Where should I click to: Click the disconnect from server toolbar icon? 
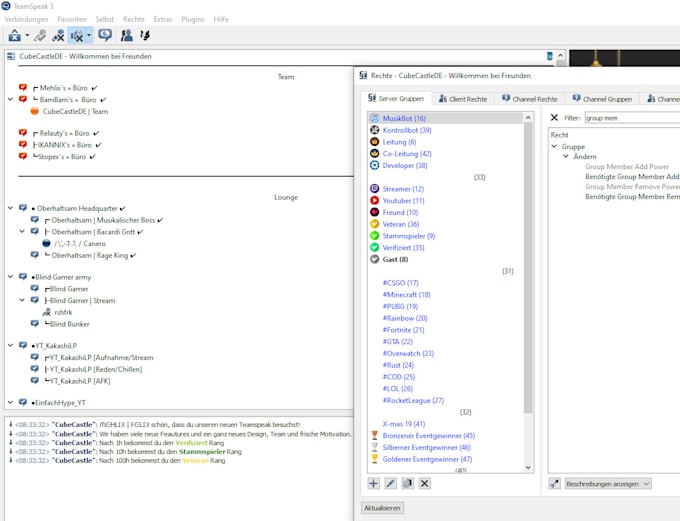pyautogui.click(x=40, y=36)
